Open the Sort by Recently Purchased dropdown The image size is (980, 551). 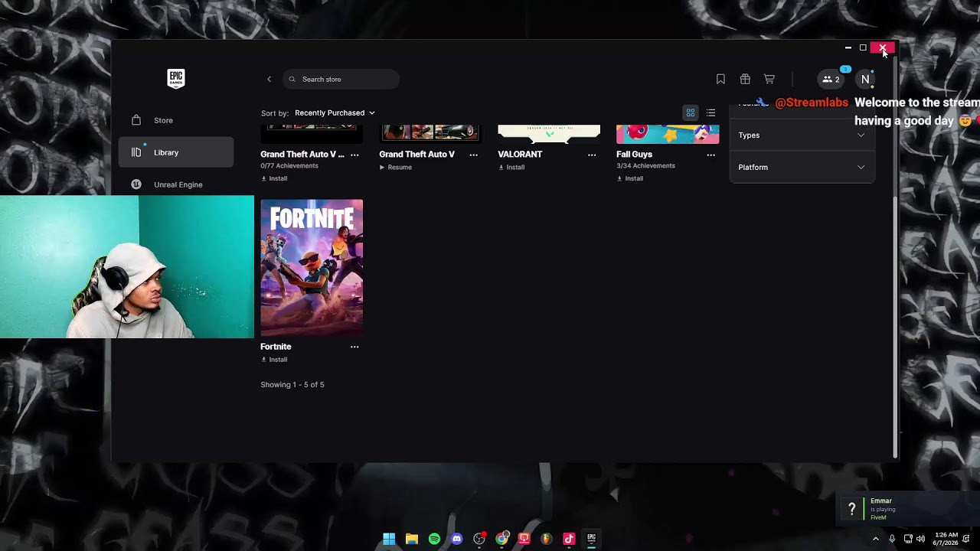[335, 112]
